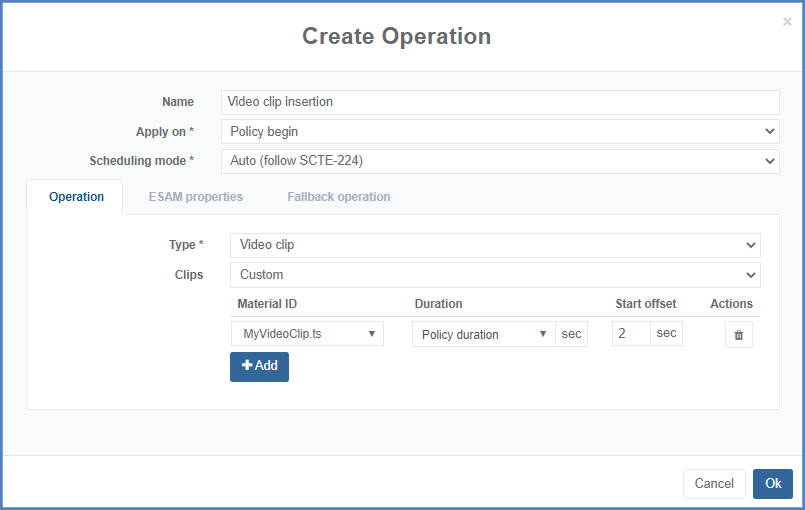The width and height of the screenshot is (805, 510).
Task: Click the Add clip button
Action: tap(259, 366)
